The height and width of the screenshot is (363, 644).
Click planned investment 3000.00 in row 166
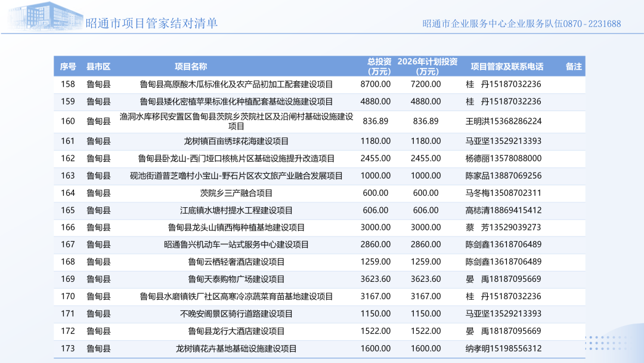click(426, 227)
